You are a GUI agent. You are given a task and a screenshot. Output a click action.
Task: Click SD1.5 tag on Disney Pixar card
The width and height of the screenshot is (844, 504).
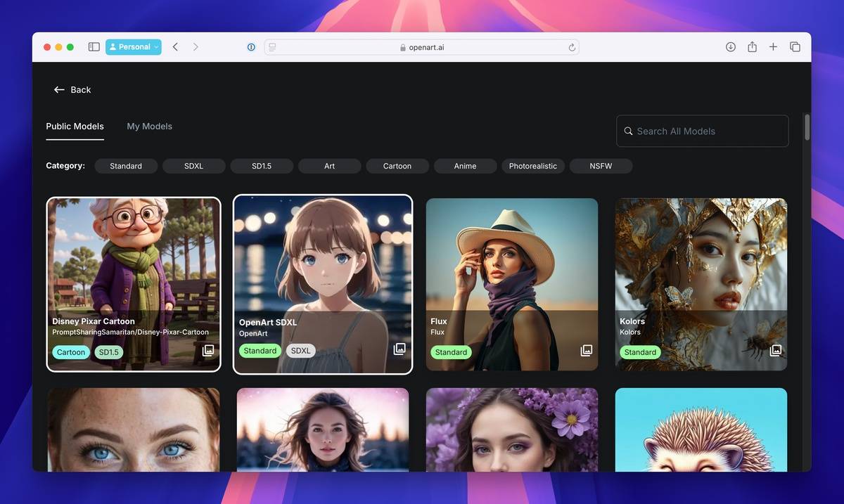108,352
